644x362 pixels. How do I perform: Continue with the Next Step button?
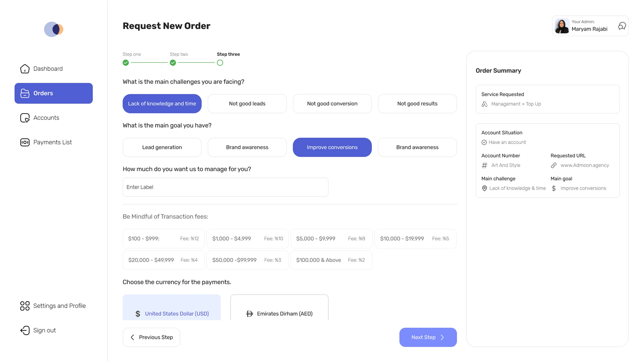(x=428, y=337)
